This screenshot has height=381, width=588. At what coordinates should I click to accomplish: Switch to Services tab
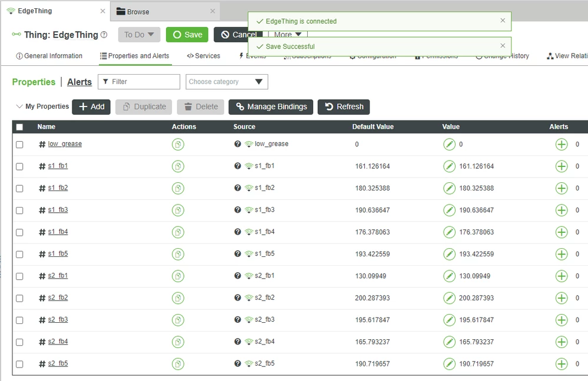204,56
